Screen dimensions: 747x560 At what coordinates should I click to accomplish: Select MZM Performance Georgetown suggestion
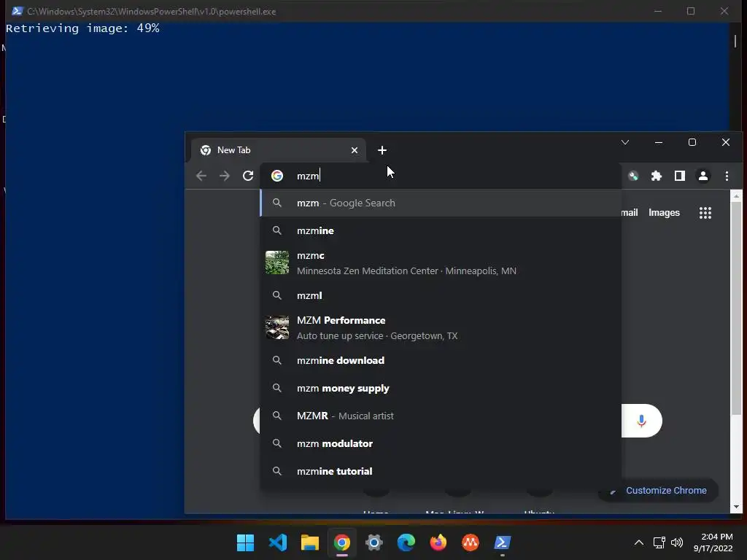441,327
